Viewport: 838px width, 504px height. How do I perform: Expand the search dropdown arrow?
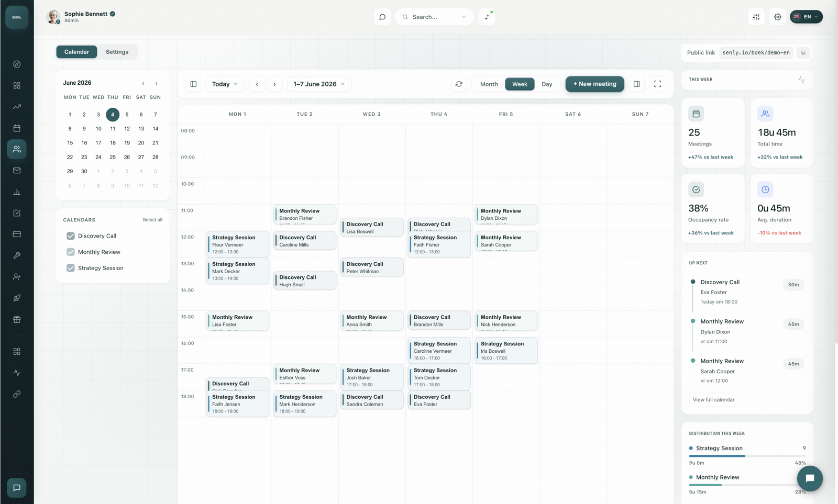(464, 17)
